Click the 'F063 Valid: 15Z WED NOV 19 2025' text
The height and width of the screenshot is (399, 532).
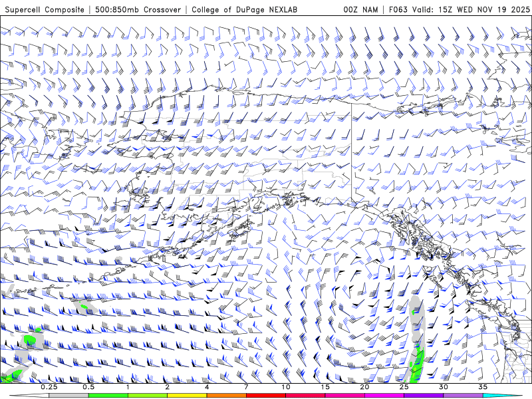click(459, 10)
